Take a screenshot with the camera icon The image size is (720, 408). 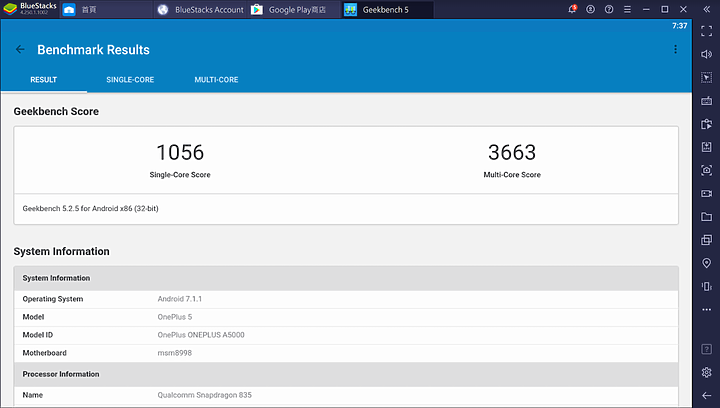pyautogui.click(x=706, y=170)
